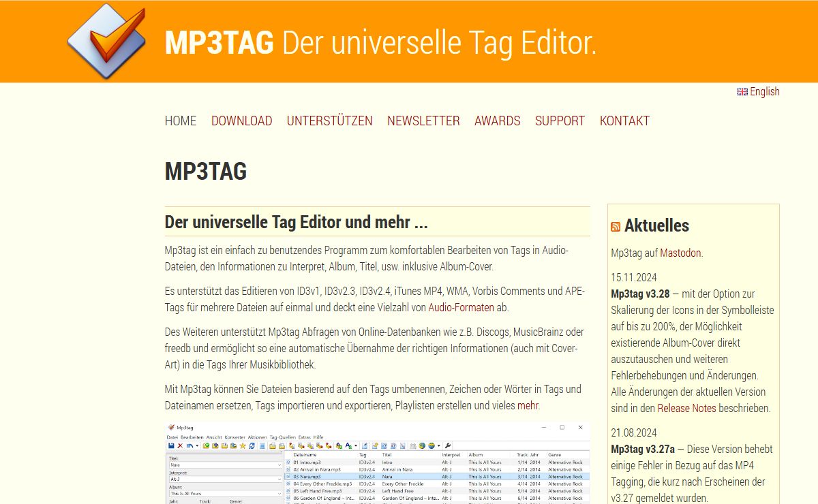Switch language to English
Screen dimensions: 818x504
[765, 91]
